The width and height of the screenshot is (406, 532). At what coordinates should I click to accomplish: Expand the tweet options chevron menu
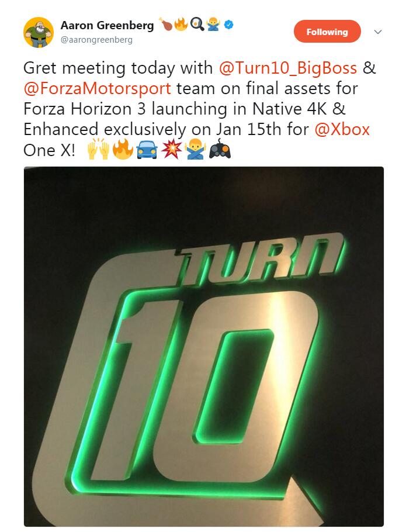(x=377, y=32)
